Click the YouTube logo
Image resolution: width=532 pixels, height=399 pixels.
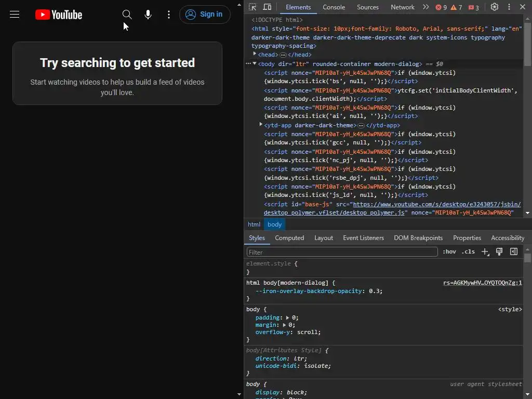click(59, 15)
